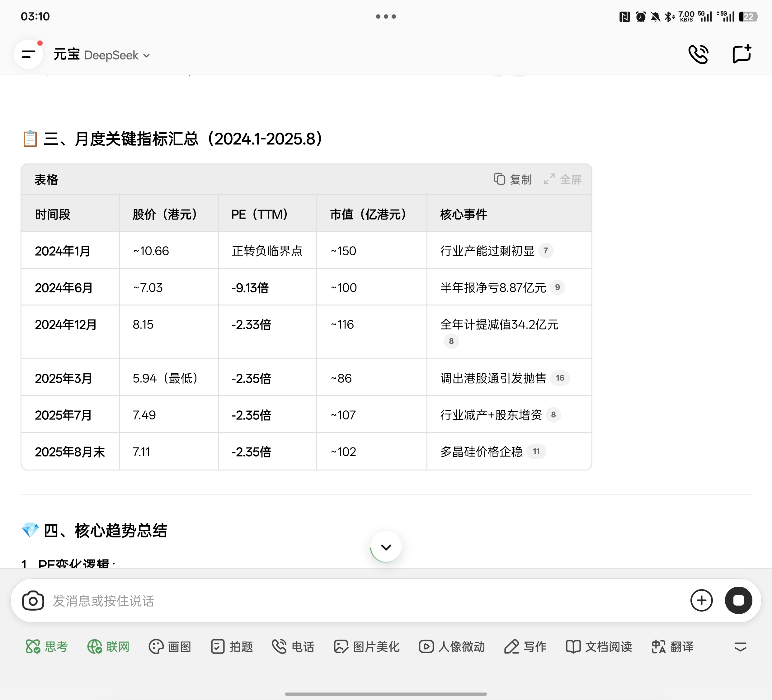
Task: Open the DeepSeek model dropdown
Action: (117, 55)
